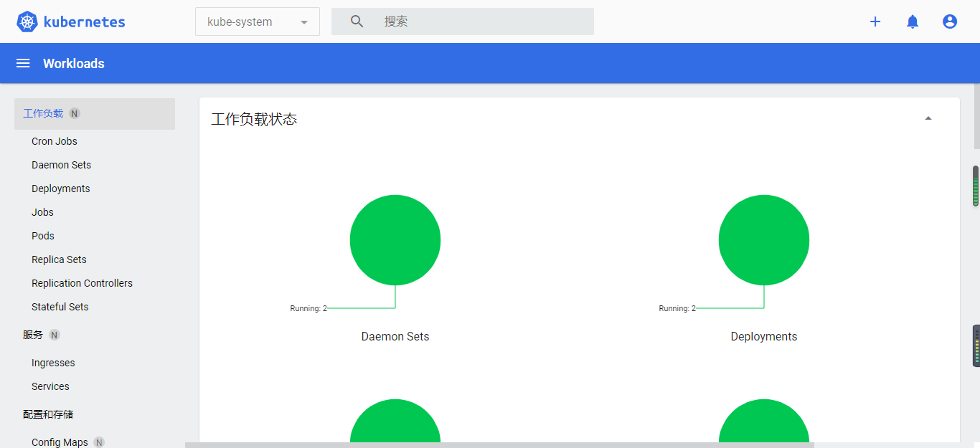
Task: Click the search magnifier icon
Action: 357,22
